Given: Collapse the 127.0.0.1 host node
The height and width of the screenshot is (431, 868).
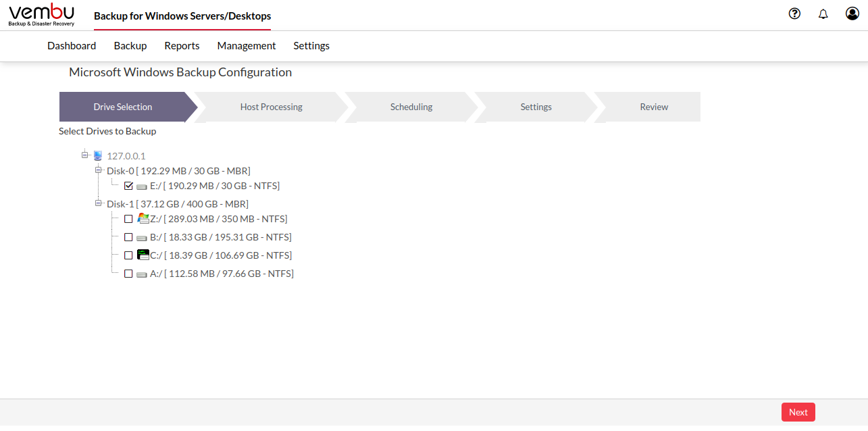Looking at the screenshot, I should pyautogui.click(x=84, y=155).
